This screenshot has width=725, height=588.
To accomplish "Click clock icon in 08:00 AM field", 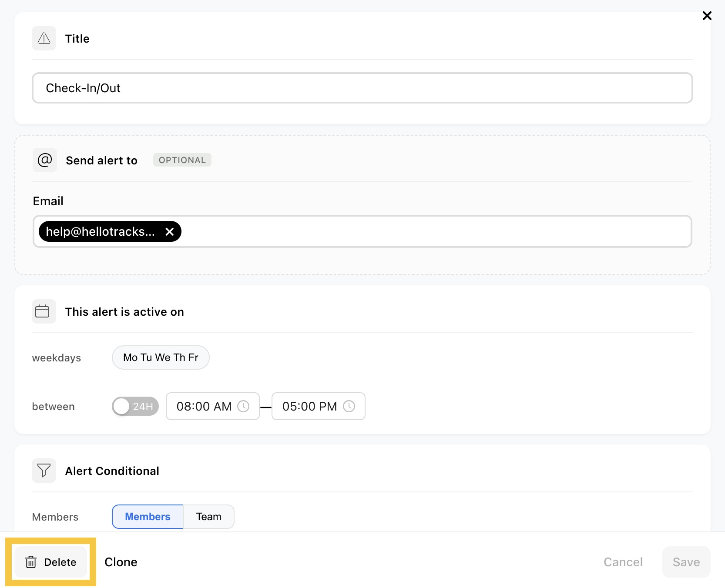I will coord(243,406).
